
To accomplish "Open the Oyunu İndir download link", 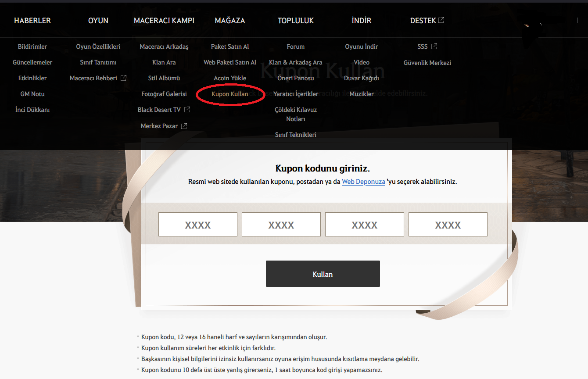I will 361,46.
